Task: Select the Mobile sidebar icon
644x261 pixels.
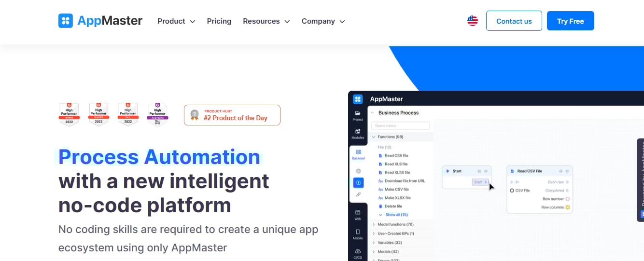Action: click(358, 232)
